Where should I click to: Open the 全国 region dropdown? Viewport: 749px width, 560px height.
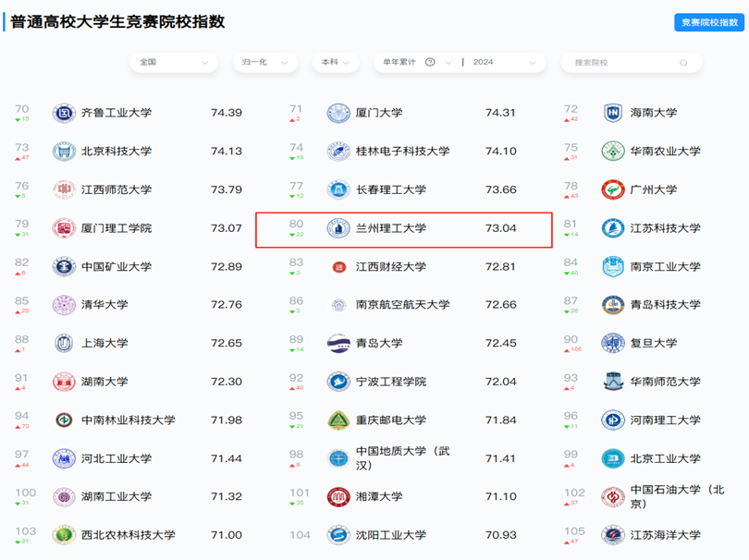[174, 63]
